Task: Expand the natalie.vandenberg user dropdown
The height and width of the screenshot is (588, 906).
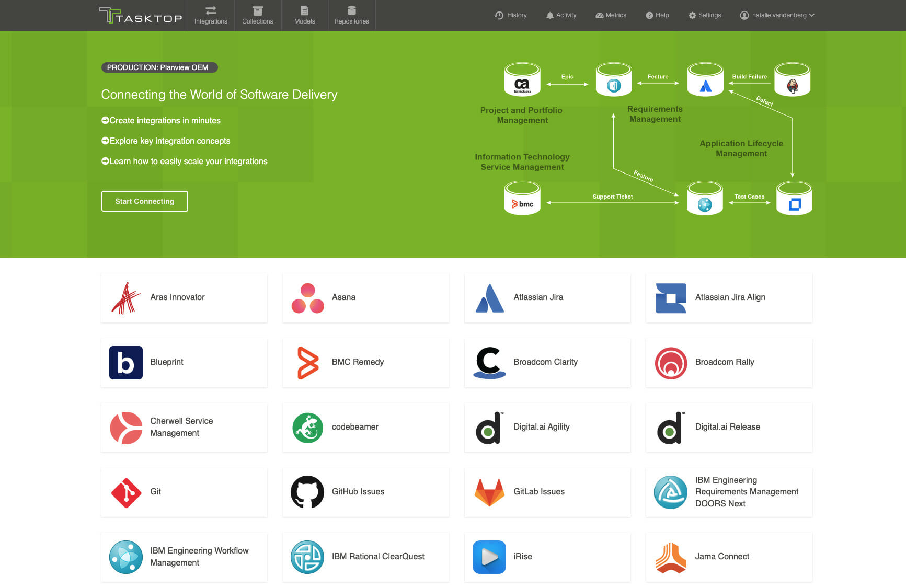Action: point(777,15)
